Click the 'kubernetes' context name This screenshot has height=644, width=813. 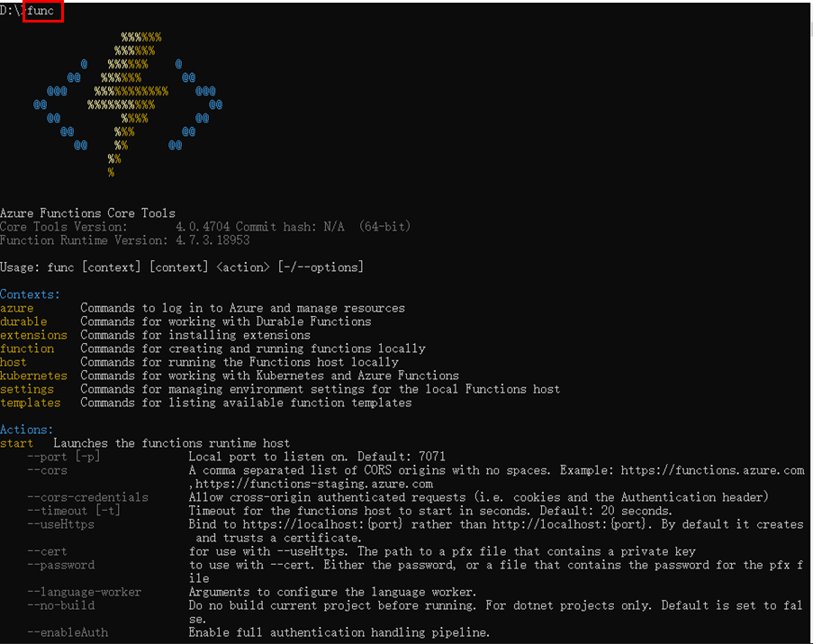click(x=33, y=376)
